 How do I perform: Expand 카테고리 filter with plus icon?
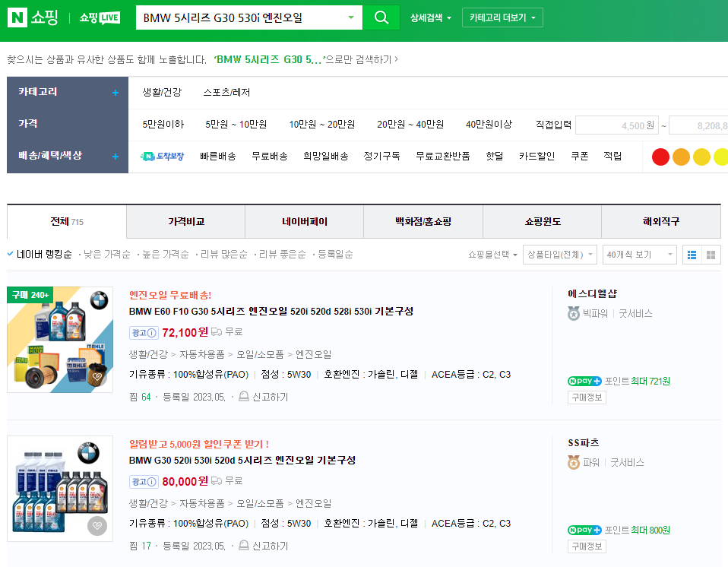tap(116, 93)
